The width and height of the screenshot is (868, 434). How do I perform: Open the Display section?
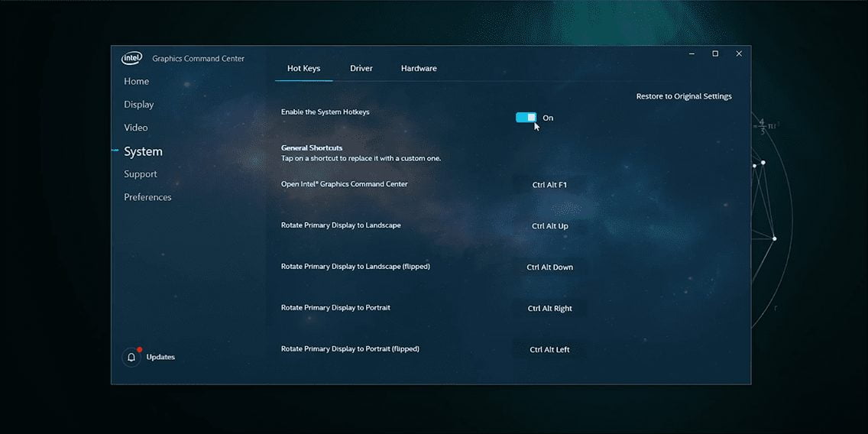coord(139,105)
